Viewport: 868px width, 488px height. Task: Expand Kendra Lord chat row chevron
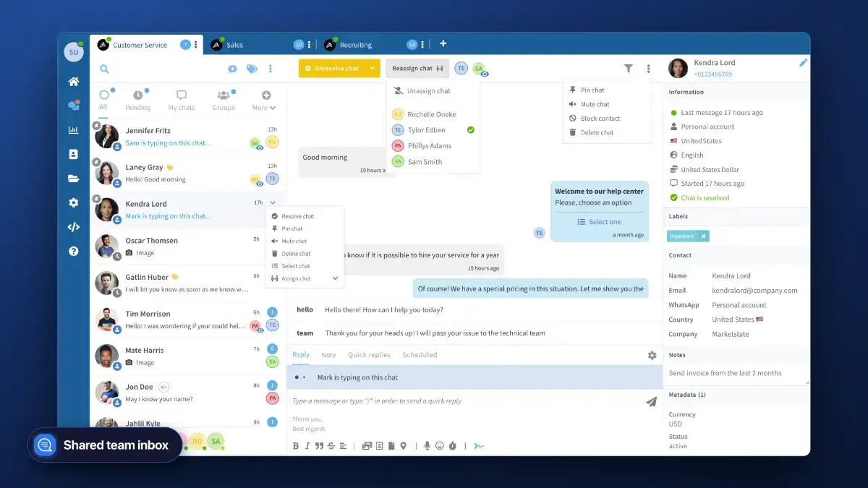[273, 203]
